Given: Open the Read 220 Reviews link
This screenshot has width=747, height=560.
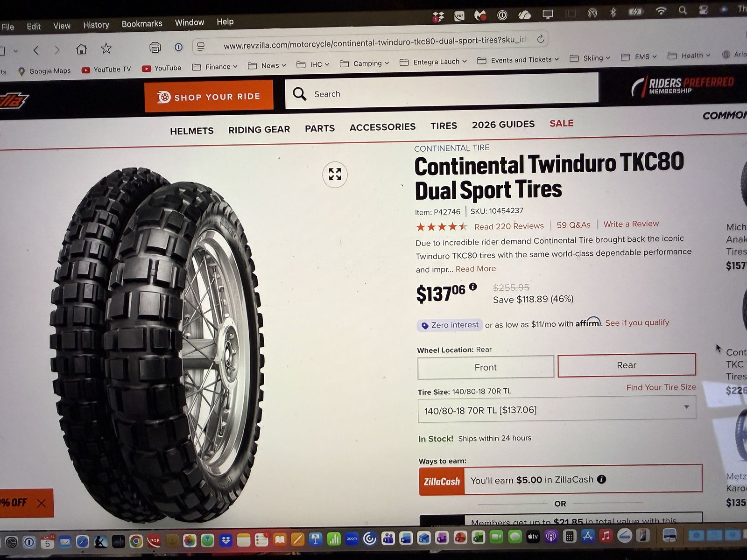Looking at the screenshot, I should pos(509,226).
